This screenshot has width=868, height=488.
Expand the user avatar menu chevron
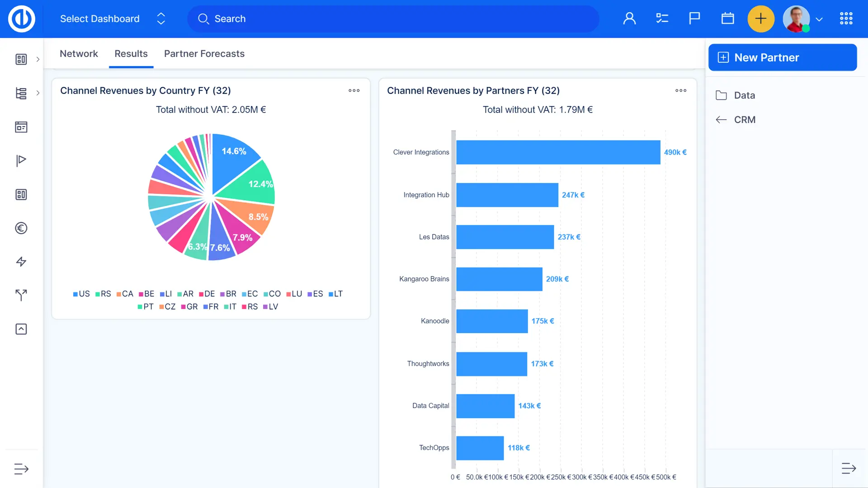tap(819, 19)
